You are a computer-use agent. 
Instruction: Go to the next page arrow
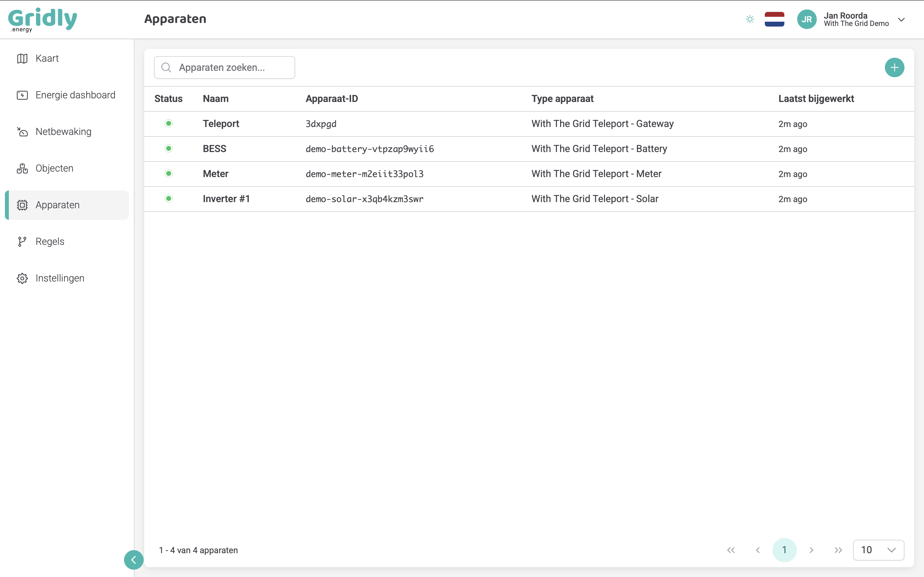point(811,550)
